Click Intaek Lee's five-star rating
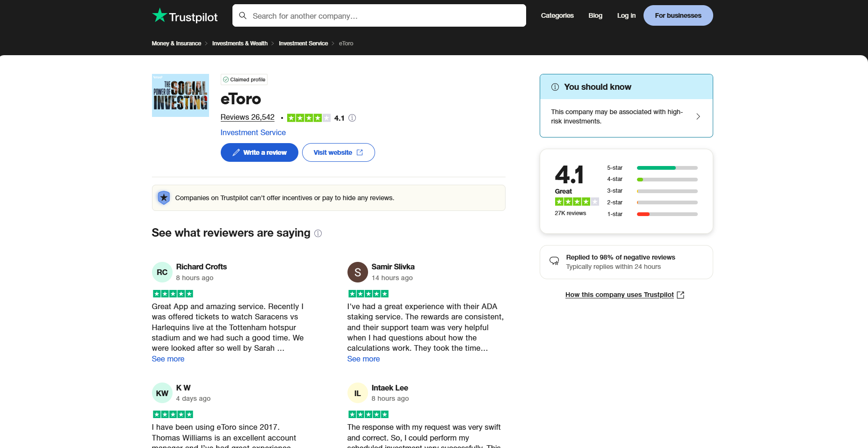The height and width of the screenshot is (448, 868). pos(369,414)
